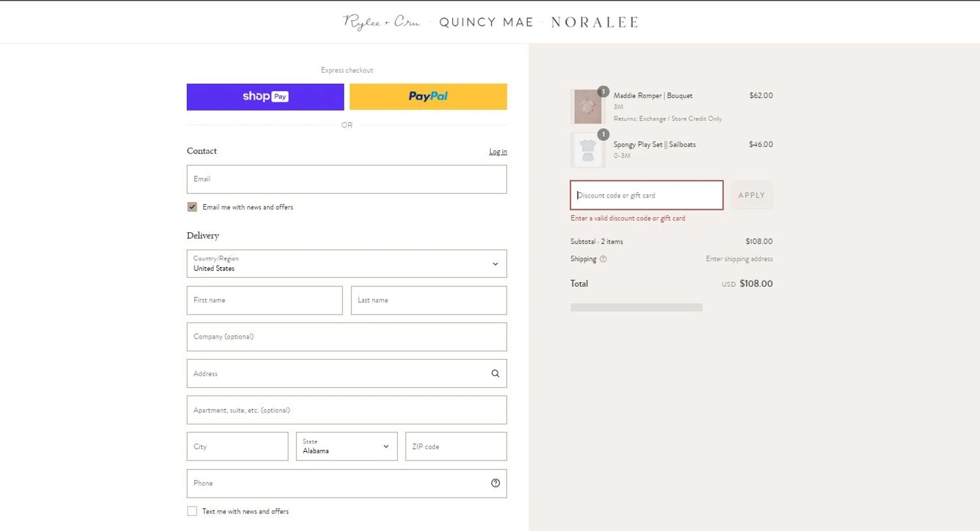Focus the City input field
980x531 pixels.
pos(237,447)
